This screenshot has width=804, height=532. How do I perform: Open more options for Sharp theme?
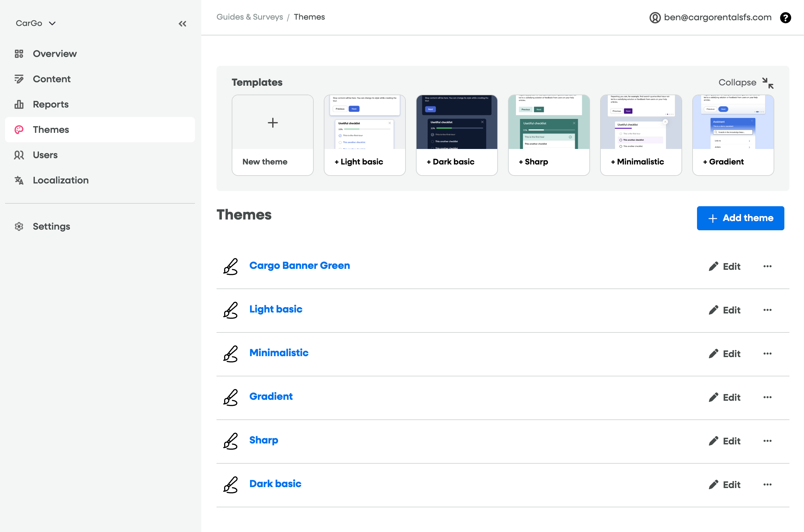(767, 441)
